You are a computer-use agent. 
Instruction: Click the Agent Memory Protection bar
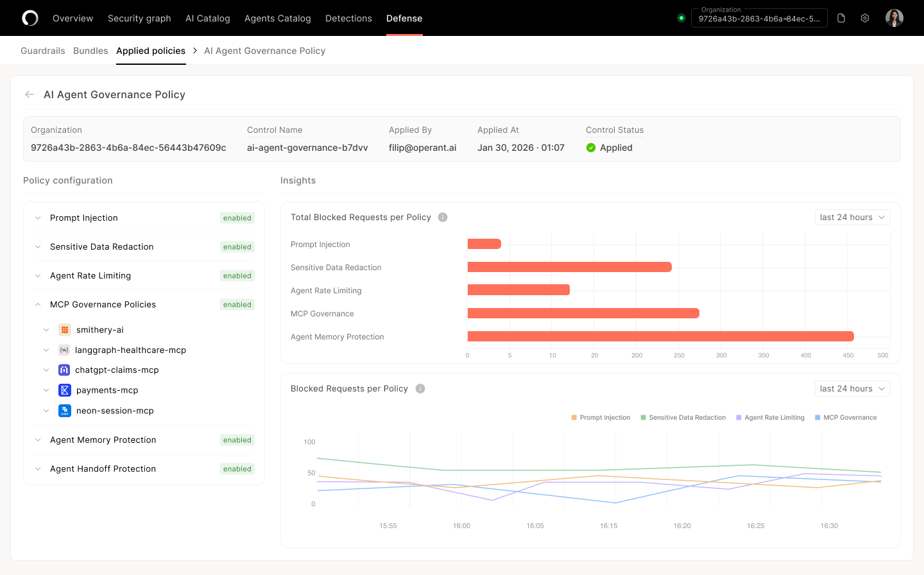tap(660, 336)
